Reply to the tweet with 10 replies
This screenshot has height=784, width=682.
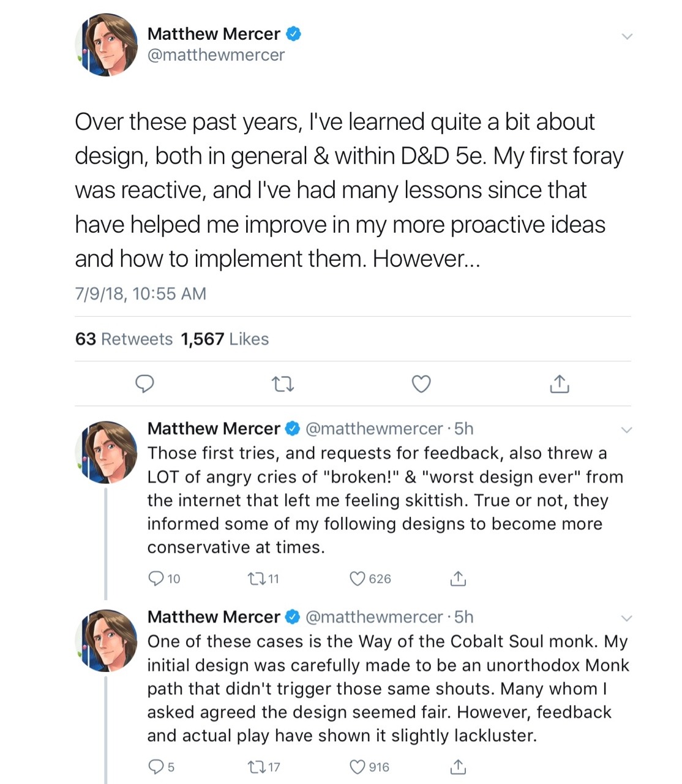[x=157, y=578]
